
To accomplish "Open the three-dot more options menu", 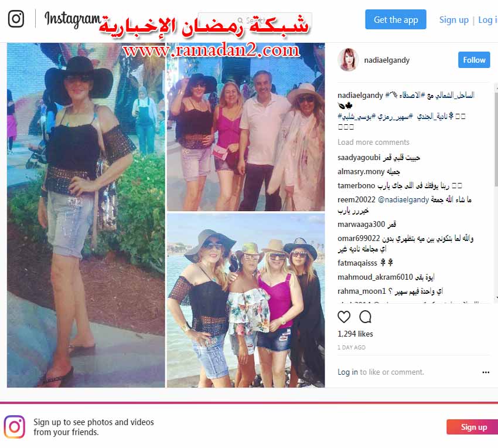I will point(486,372).
